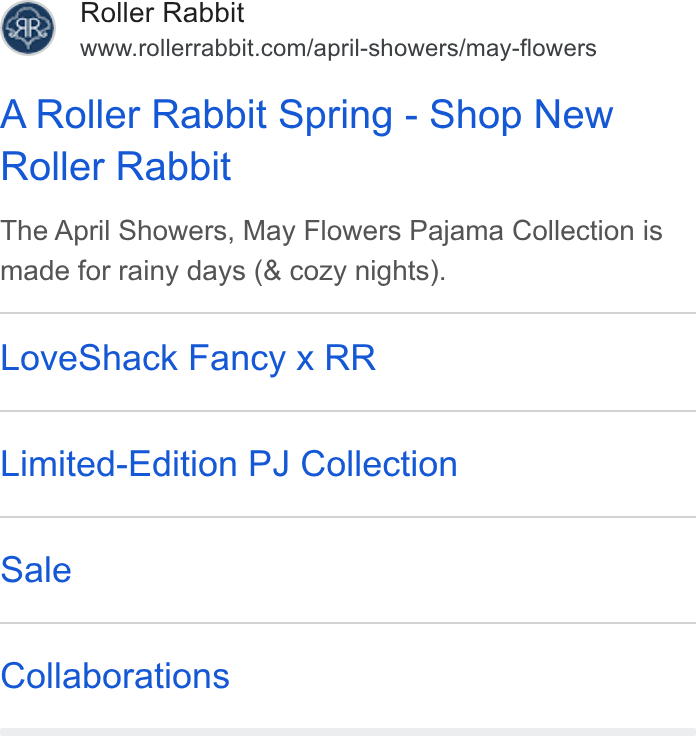The height and width of the screenshot is (736, 696).
Task: Click the Roller Rabbit site name text
Action: pos(162,12)
